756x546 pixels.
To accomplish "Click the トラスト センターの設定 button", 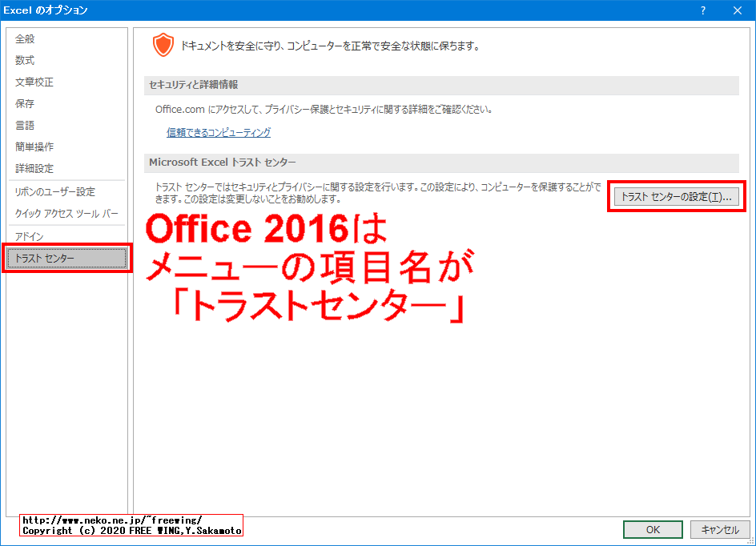I will [x=675, y=196].
